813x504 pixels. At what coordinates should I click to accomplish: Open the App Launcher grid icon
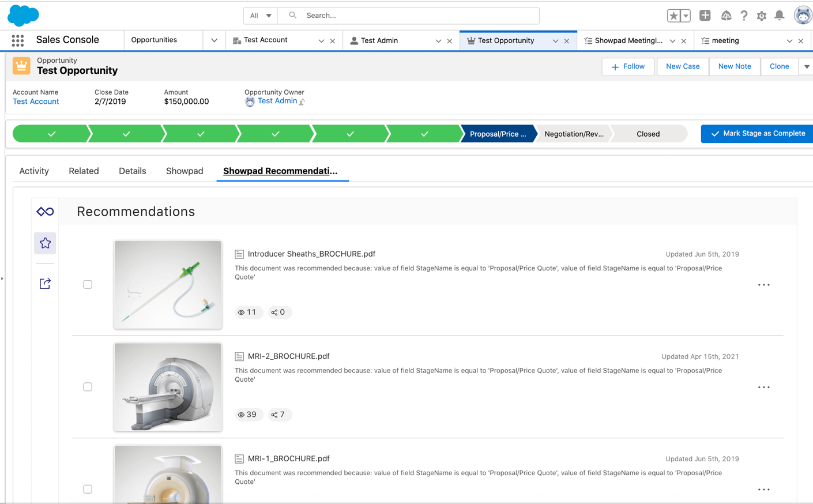(18, 40)
